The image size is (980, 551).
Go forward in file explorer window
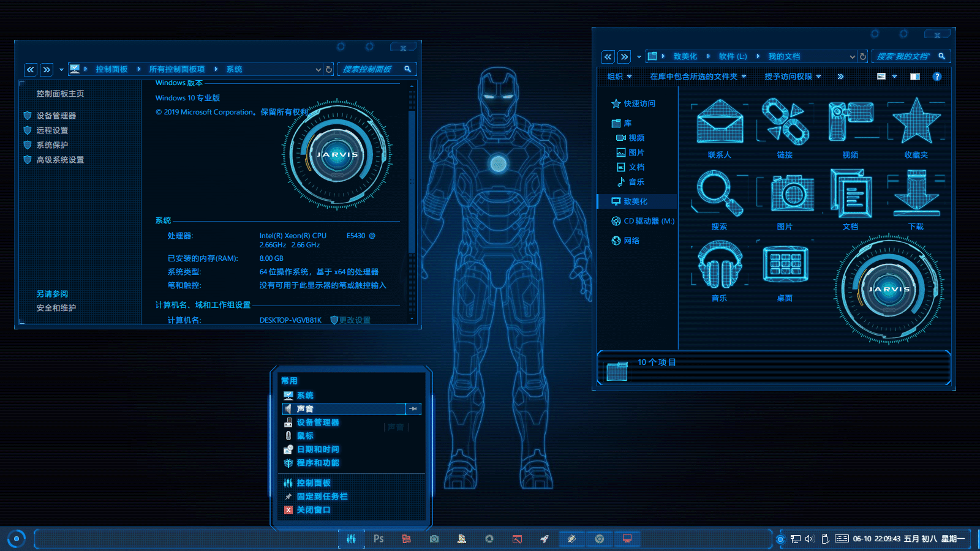click(624, 57)
